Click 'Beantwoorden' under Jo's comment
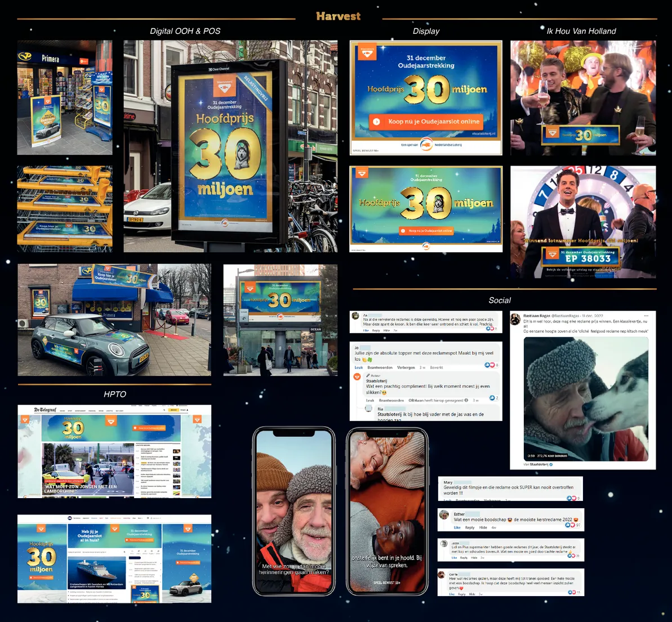The image size is (672, 622). click(380, 368)
